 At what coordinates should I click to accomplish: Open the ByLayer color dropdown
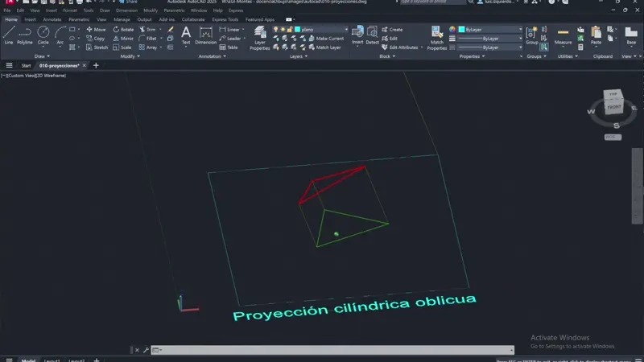[487, 29]
